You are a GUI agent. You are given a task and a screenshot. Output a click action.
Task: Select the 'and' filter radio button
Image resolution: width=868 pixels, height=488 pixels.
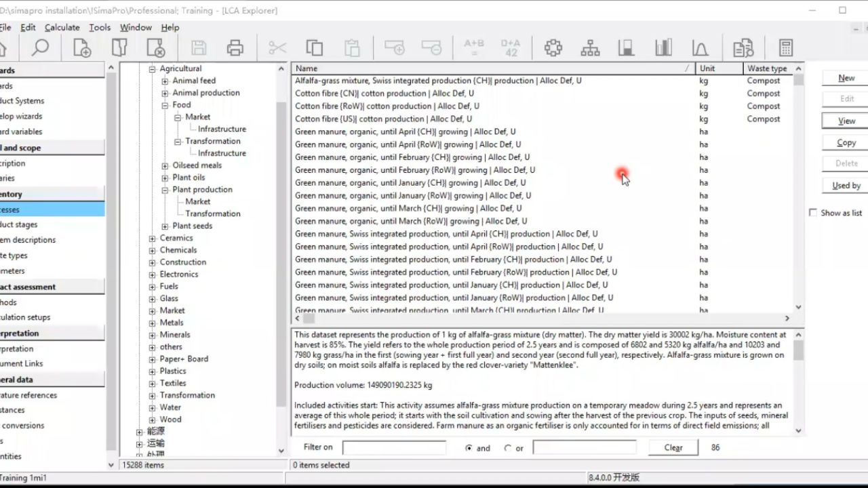(x=468, y=447)
